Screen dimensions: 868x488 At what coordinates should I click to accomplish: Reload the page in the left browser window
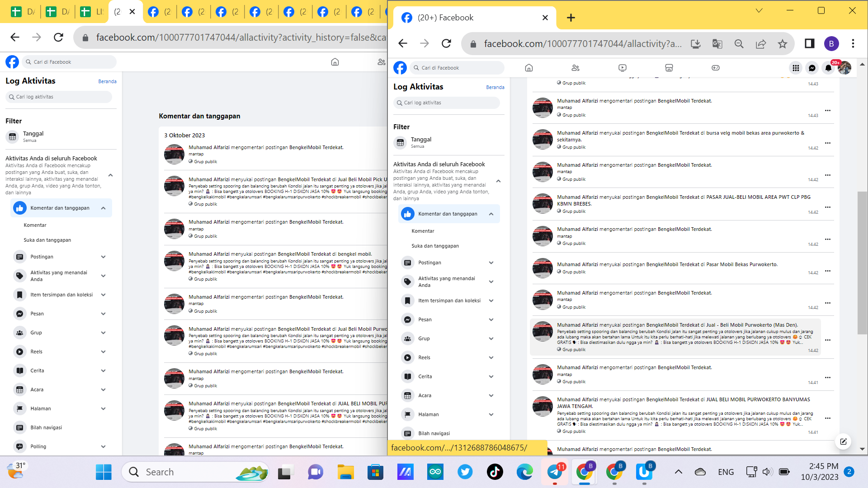click(58, 37)
